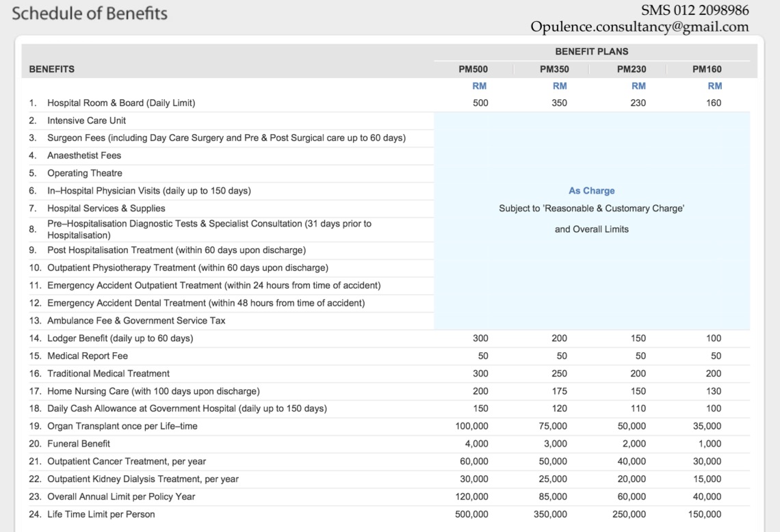The height and width of the screenshot is (532, 780).
Task: Click Room & Board value 500
Action: pyautogui.click(x=480, y=103)
